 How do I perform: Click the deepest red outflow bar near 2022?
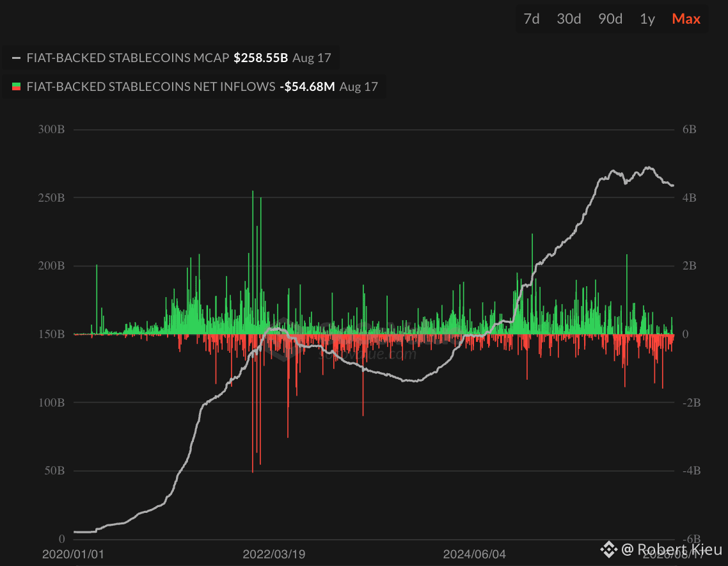[x=253, y=403]
